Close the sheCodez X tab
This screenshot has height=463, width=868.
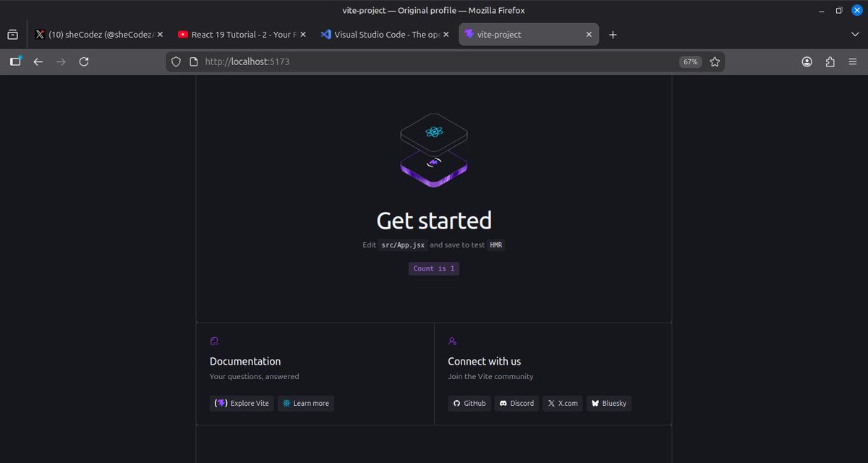(160, 34)
